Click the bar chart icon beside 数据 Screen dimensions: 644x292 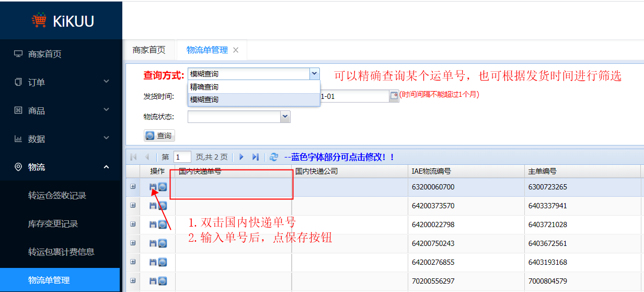point(18,139)
